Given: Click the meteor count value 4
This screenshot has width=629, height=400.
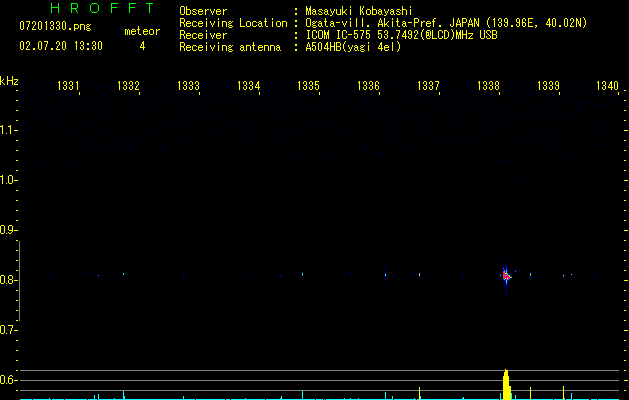Looking at the screenshot, I should [142, 46].
